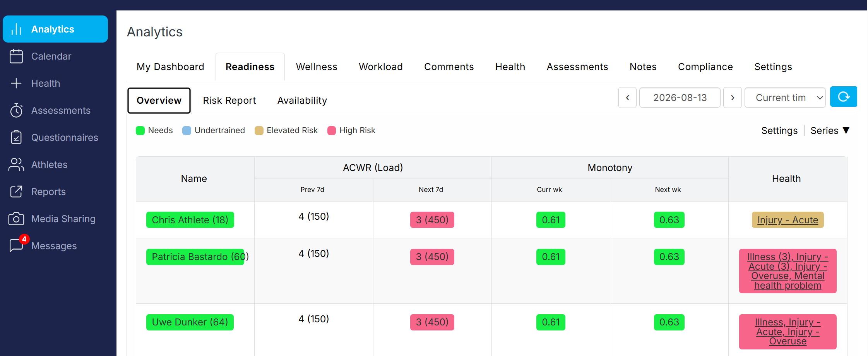Screen dimensions: 868x356
Task: Refresh data with the blue reload button
Action: tap(844, 97)
